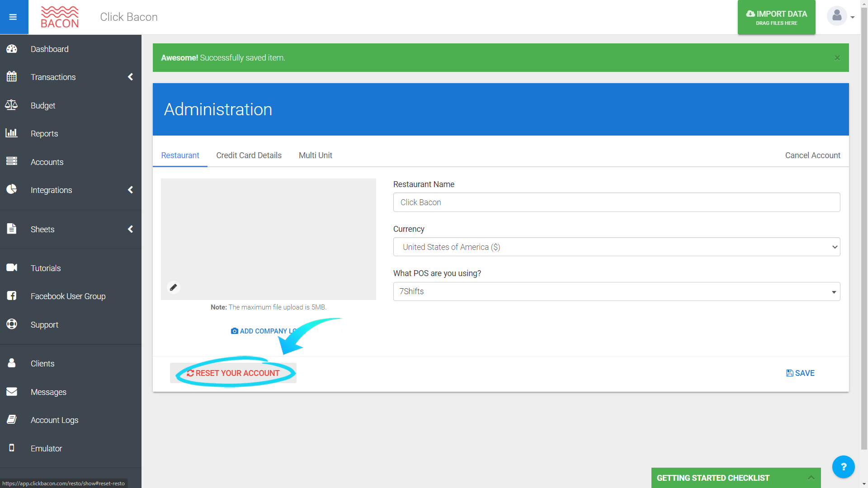Open the Currency dropdown
The width and height of the screenshot is (868, 488).
[616, 247]
